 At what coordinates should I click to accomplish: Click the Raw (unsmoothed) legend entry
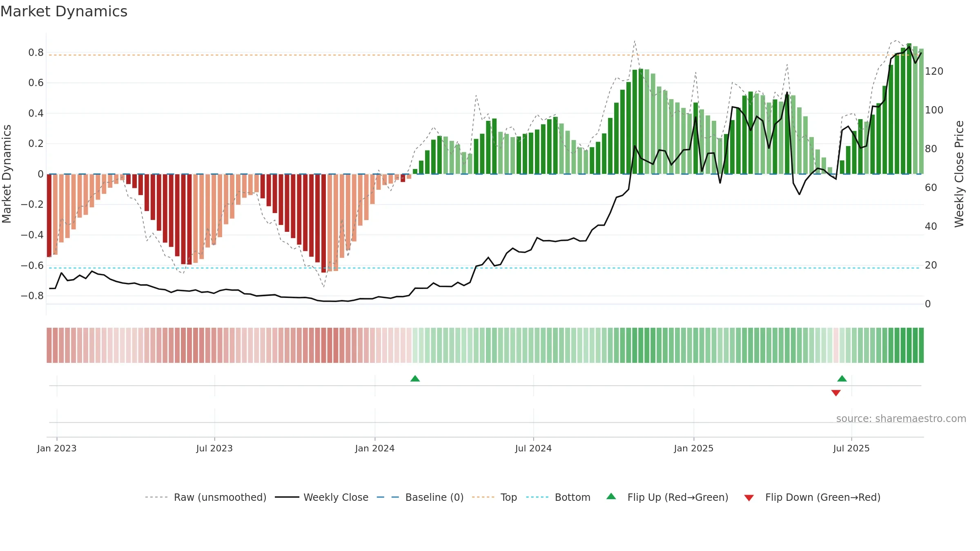pyautogui.click(x=206, y=497)
